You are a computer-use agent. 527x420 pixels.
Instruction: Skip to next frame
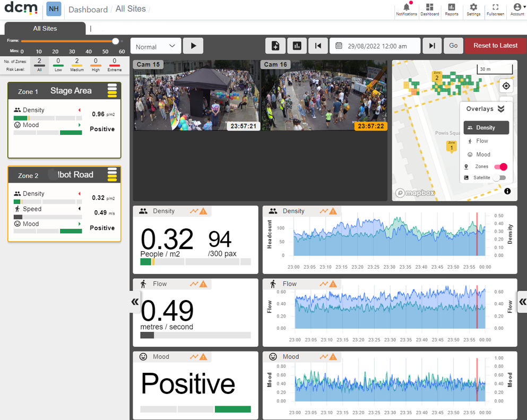point(432,46)
